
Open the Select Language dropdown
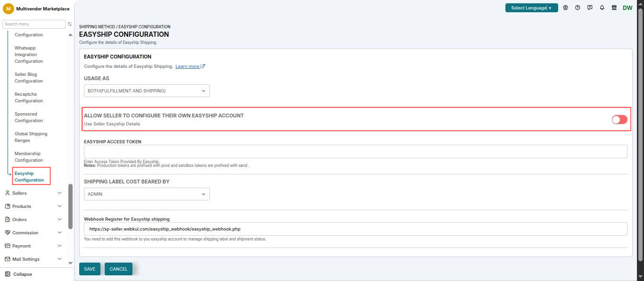point(531,8)
